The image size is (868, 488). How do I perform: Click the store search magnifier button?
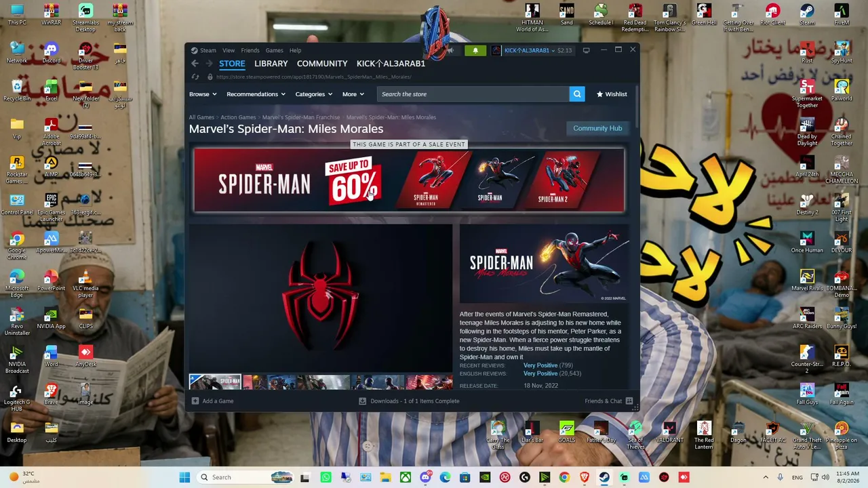click(x=577, y=94)
